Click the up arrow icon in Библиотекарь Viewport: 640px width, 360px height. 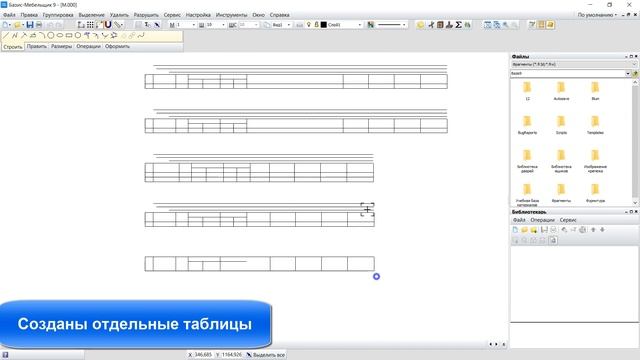(593, 230)
